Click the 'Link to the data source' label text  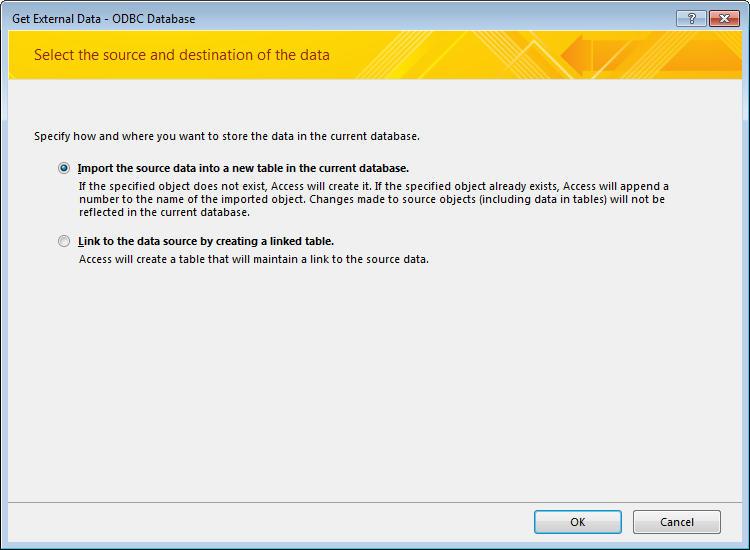(x=206, y=241)
